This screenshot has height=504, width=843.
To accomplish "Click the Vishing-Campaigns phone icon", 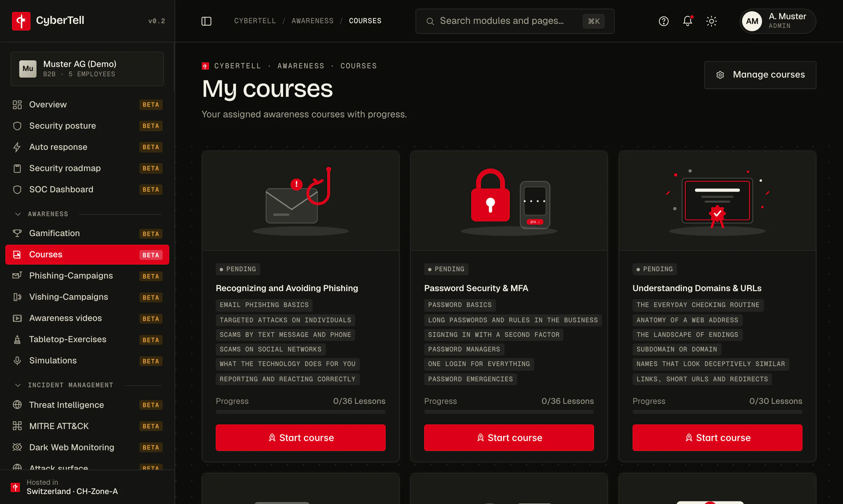I will (17, 297).
